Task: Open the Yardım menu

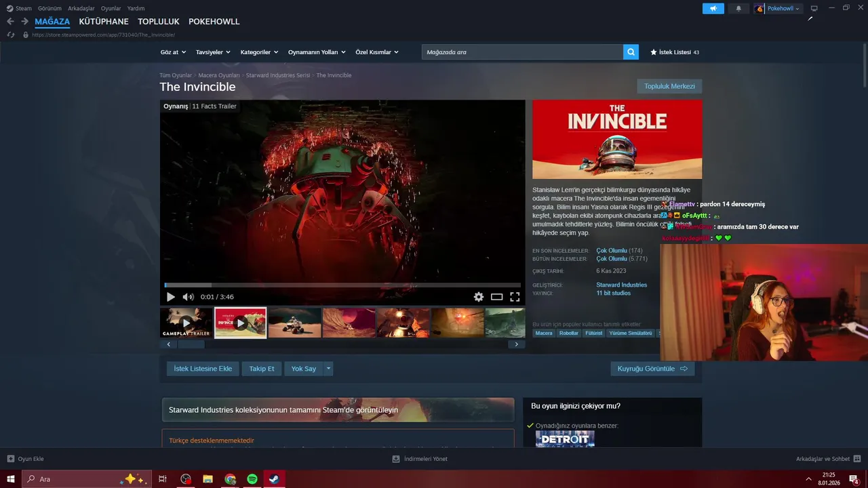Action: [136, 8]
